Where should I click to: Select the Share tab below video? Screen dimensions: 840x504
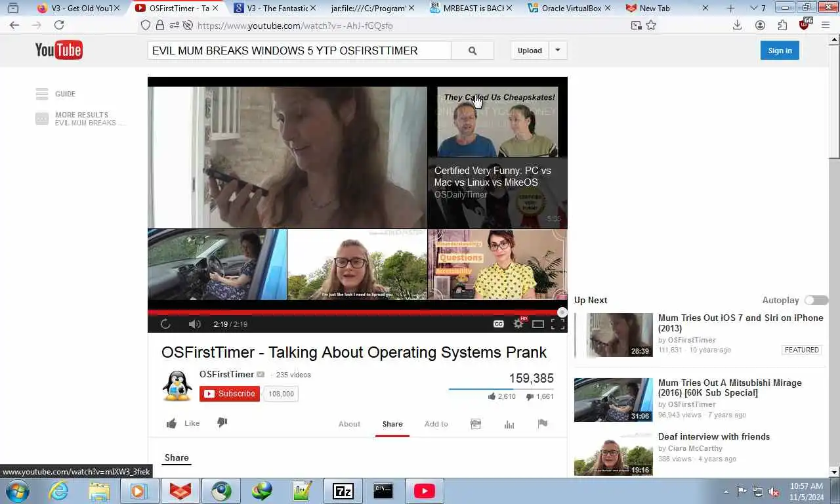392,424
